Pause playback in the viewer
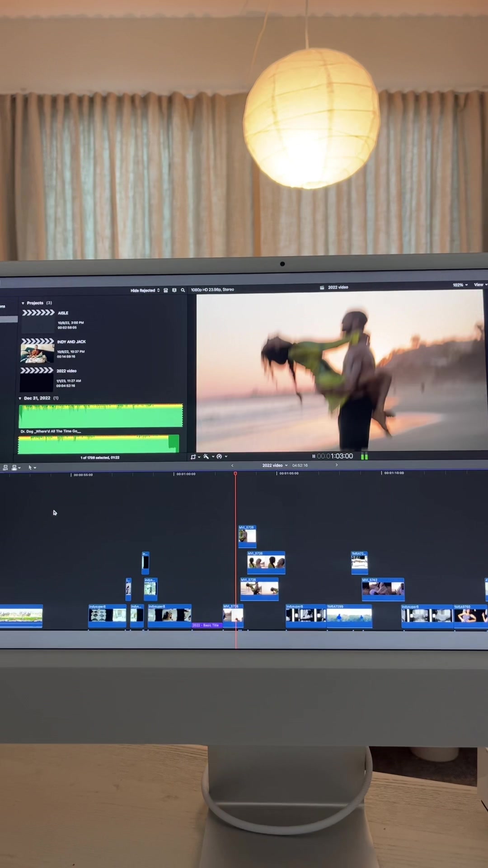The image size is (488, 868). point(314,456)
